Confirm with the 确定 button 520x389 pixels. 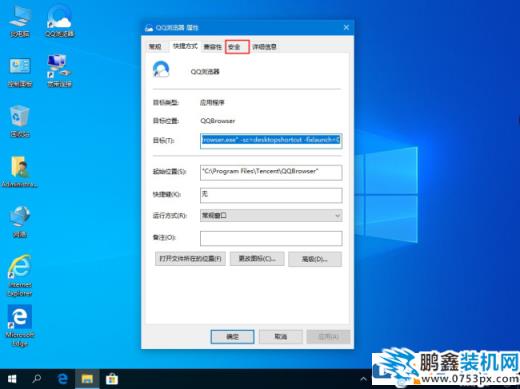pos(232,337)
